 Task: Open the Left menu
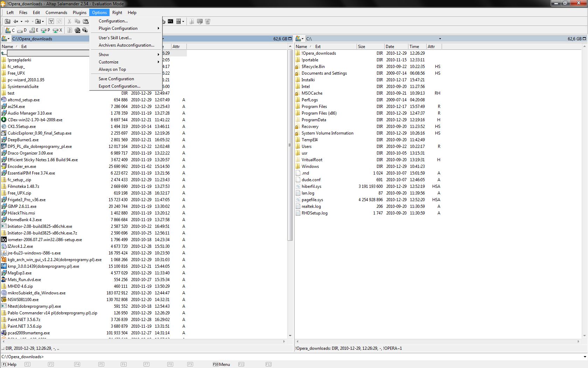point(10,12)
